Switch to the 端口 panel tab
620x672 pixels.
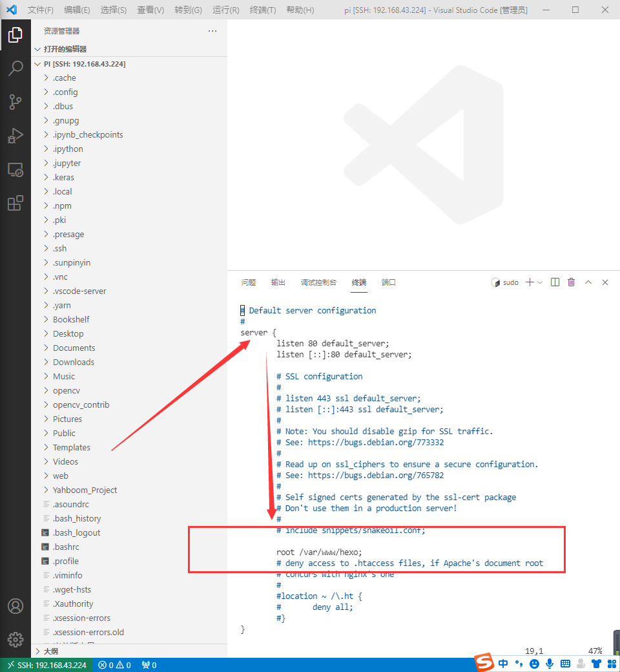(389, 282)
